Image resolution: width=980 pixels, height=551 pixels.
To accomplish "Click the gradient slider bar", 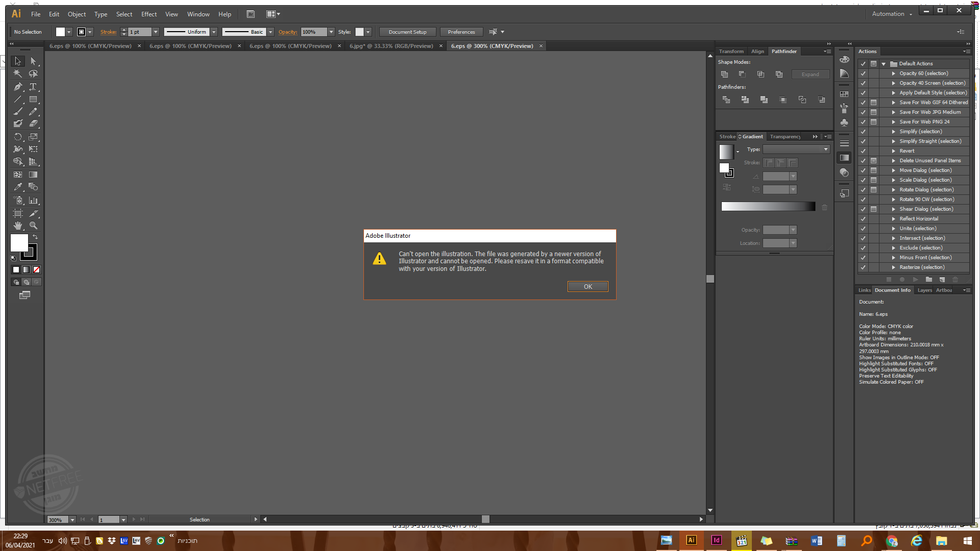I will (x=768, y=207).
